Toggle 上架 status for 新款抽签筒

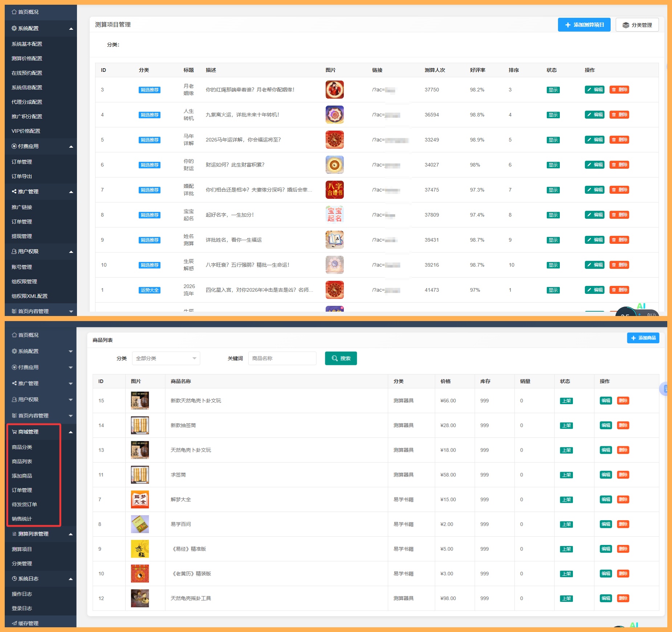tap(566, 426)
